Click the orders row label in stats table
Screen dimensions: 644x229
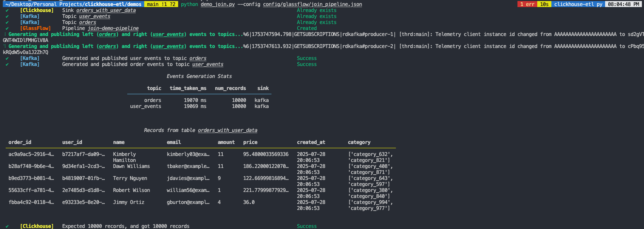click(x=153, y=100)
